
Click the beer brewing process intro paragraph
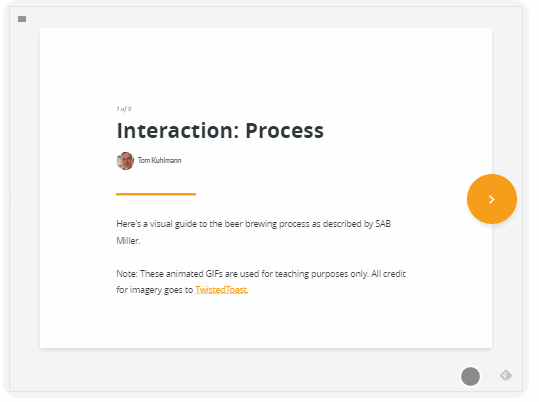[254, 232]
